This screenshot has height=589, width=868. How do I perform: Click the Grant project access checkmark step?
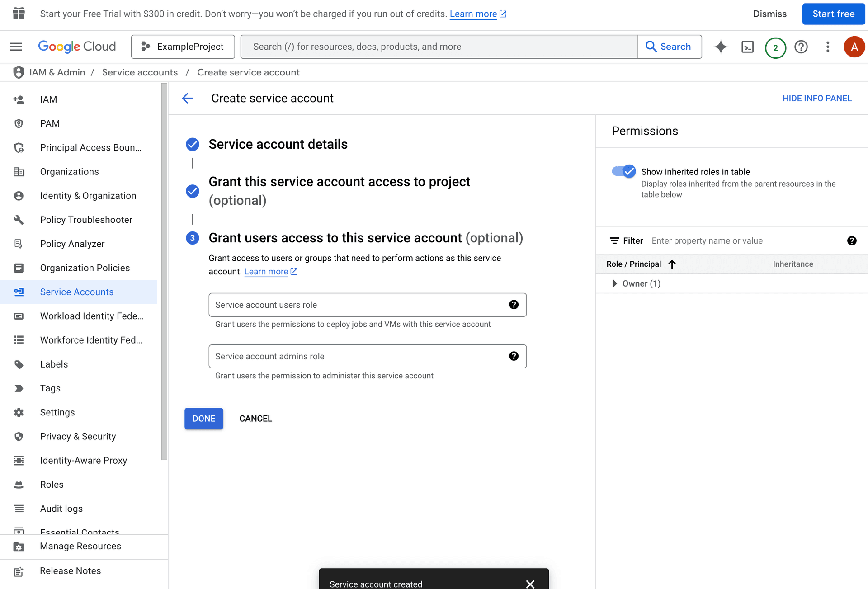point(193,191)
